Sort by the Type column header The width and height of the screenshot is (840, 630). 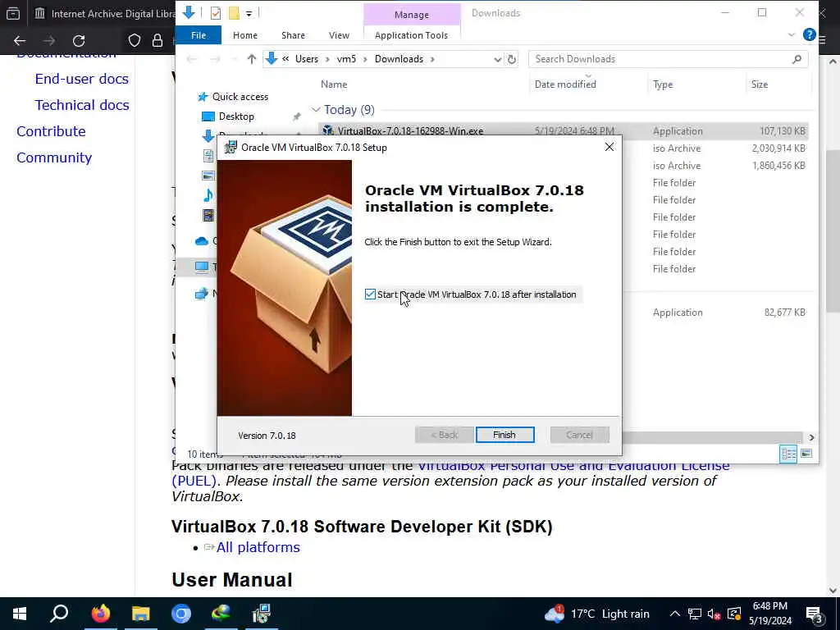663,84
